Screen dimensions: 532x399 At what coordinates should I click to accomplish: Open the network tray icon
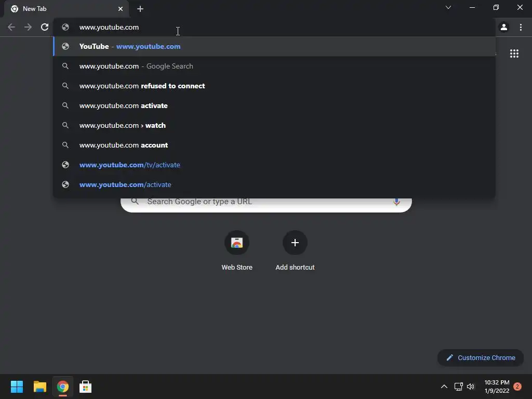pyautogui.click(x=458, y=387)
